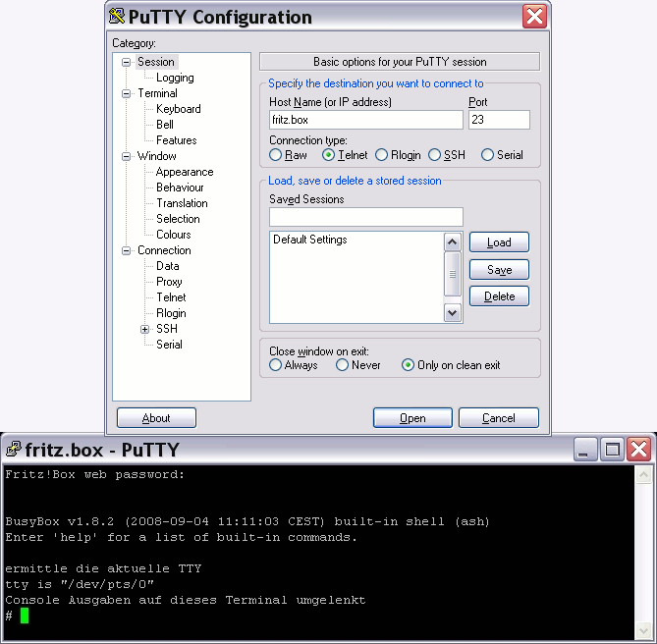Image resolution: width=657 pixels, height=644 pixels.
Task: Select Default Settings in sessions list
Action: coord(310,240)
